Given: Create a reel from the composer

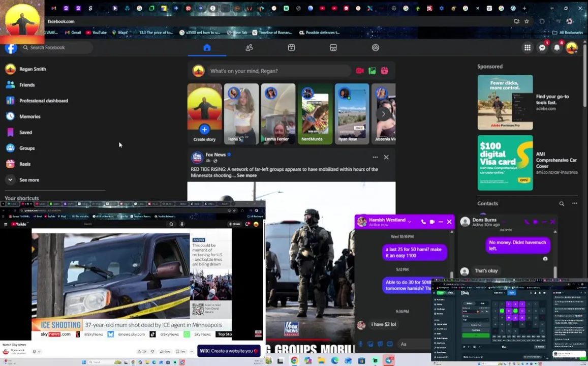Looking at the screenshot, I should click(384, 71).
